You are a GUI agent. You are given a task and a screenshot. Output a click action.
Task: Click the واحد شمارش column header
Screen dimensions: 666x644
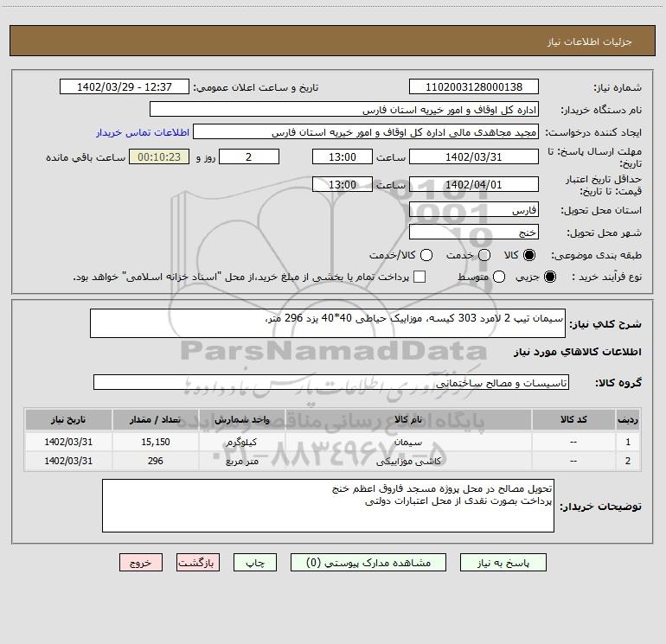pyautogui.click(x=241, y=419)
